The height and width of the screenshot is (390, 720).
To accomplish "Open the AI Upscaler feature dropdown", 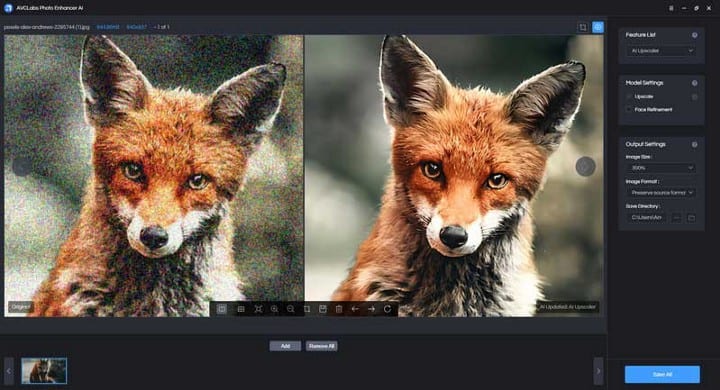I will click(661, 51).
